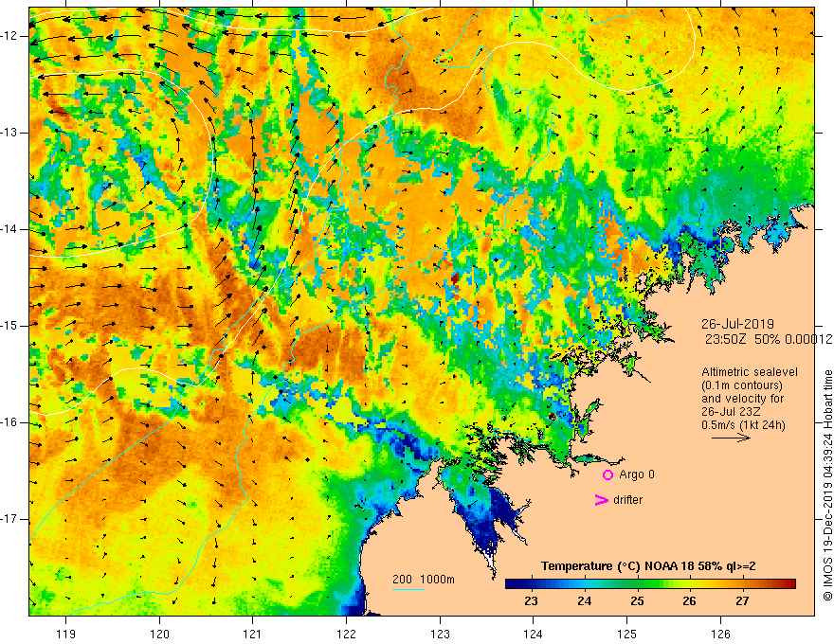Click the 126 longitude axis label
The height and width of the screenshot is (644, 834).
click(720, 635)
